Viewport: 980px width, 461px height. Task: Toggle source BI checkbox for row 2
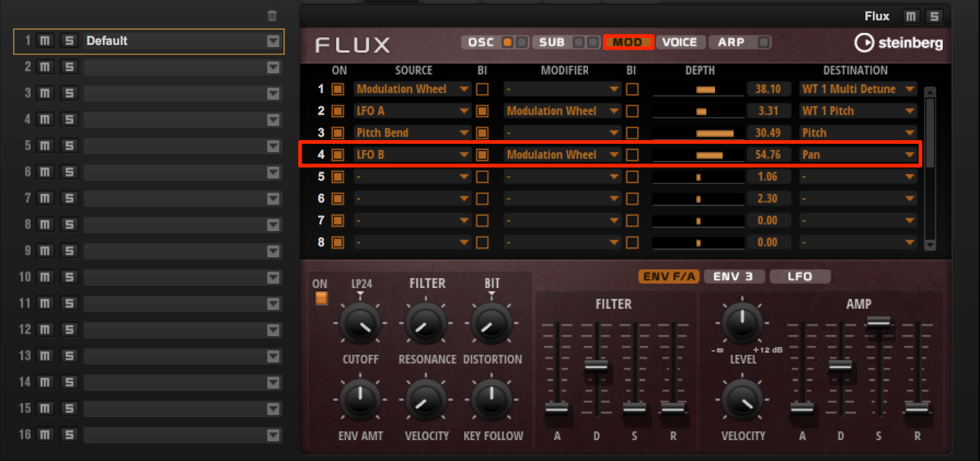[x=482, y=111]
